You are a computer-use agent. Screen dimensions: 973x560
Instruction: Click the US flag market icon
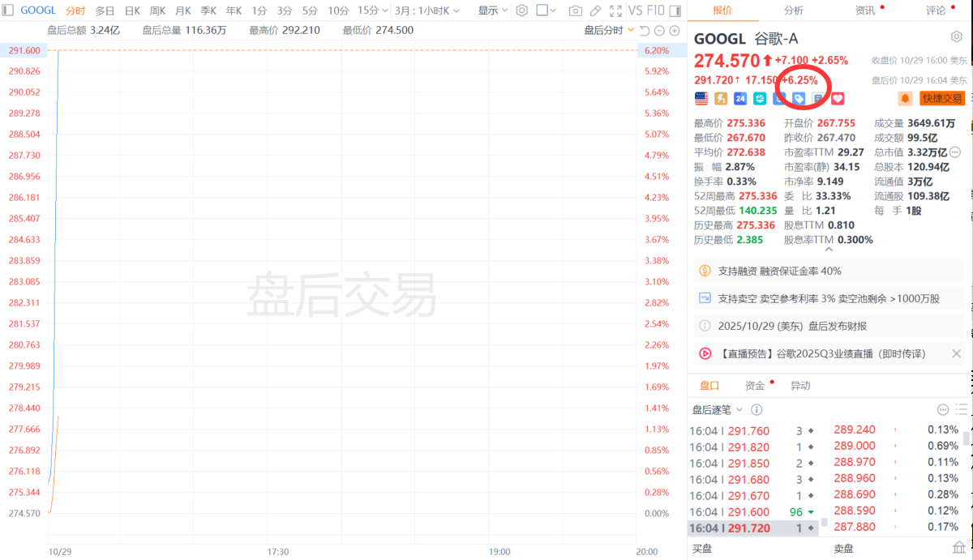point(701,98)
